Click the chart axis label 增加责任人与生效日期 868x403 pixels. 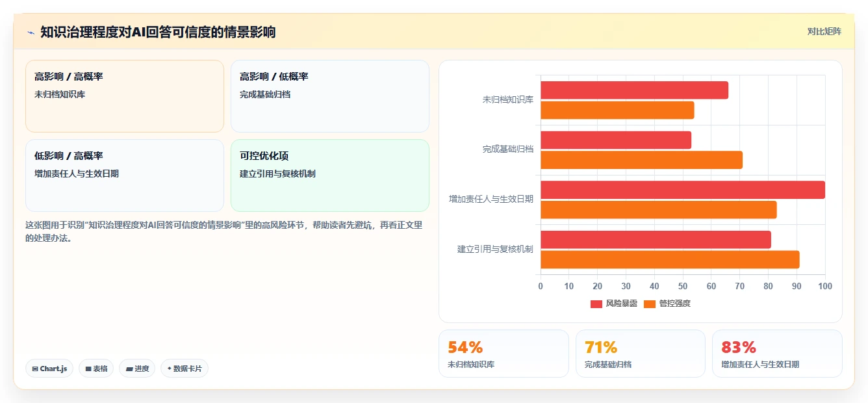point(491,199)
